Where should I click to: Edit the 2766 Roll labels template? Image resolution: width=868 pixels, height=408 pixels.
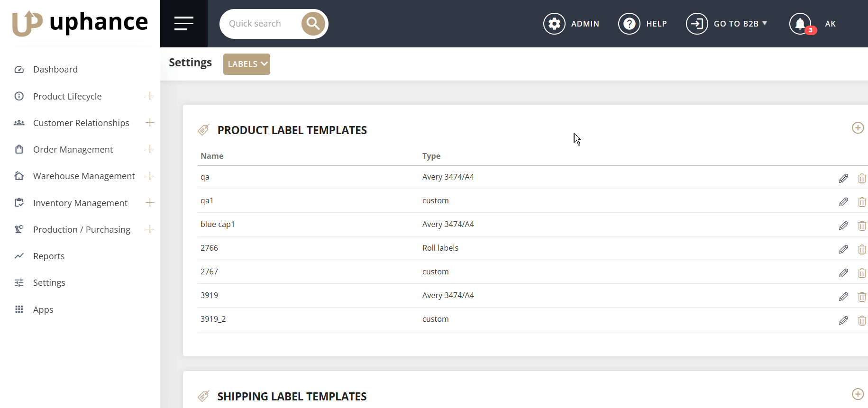(x=843, y=249)
